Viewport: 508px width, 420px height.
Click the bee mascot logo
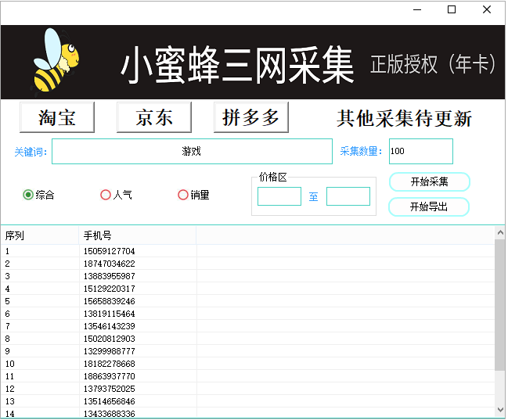coord(56,61)
